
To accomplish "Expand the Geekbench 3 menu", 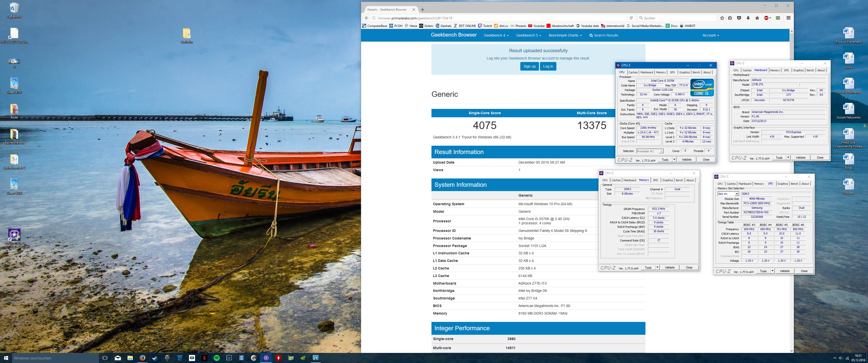I will pos(528,35).
